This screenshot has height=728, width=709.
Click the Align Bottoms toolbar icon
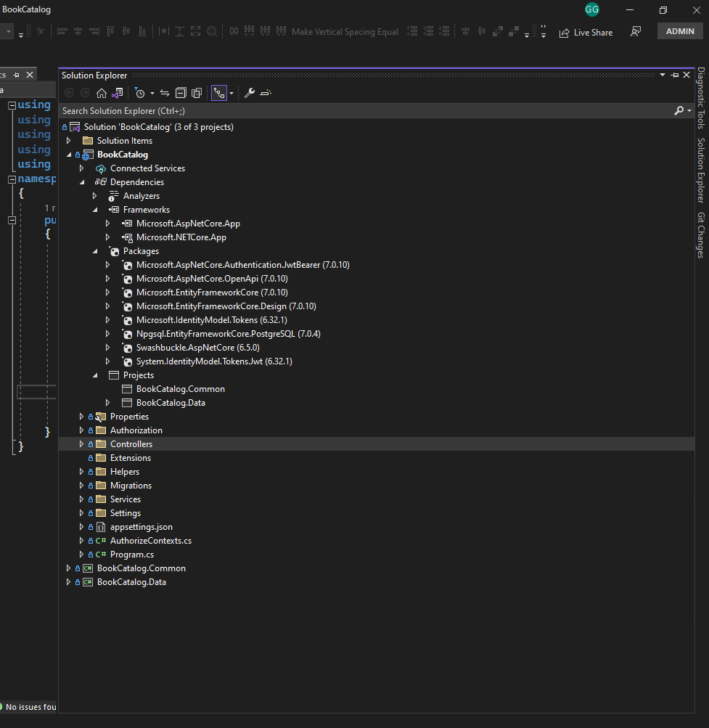click(142, 31)
